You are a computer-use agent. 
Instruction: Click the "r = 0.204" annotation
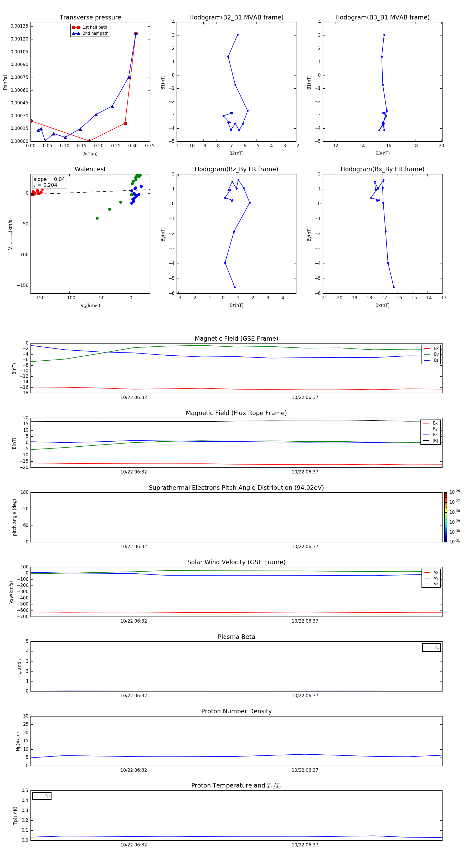point(45,185)
